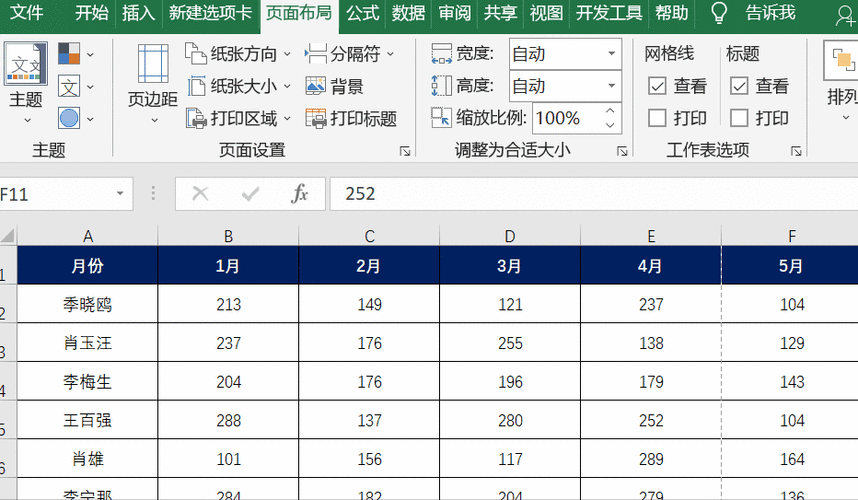The width and height of the screenshot is (858, 500).
Task: Click 分隔符 breaks icon
Action: point(316,54)
